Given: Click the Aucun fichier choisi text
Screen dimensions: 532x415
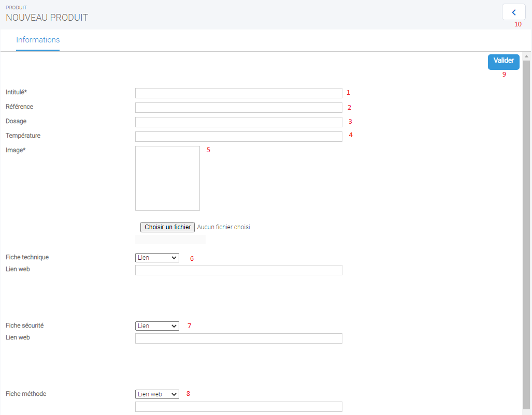Looking at the screenshot, I should [223, 227].
